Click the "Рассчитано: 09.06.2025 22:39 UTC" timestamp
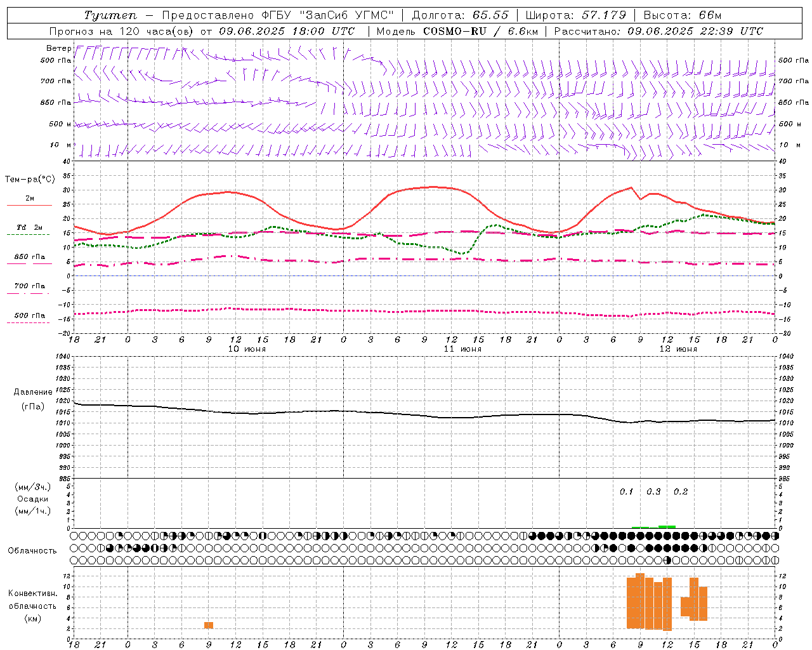 coord(658,31)
